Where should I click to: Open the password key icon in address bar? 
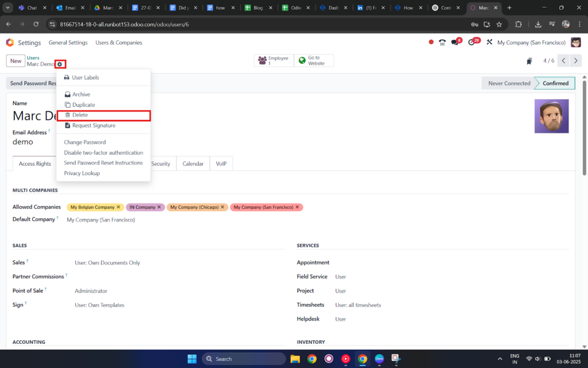pos(474,24)
